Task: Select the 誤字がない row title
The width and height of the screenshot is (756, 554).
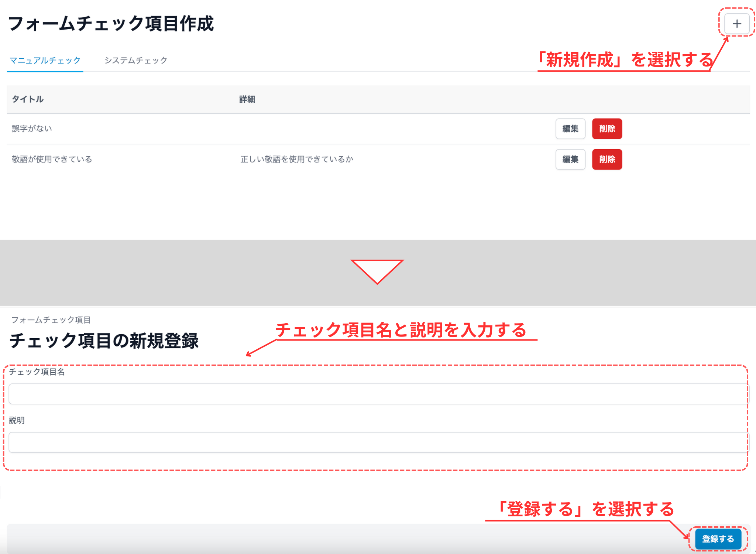Action: coord(32,129)
